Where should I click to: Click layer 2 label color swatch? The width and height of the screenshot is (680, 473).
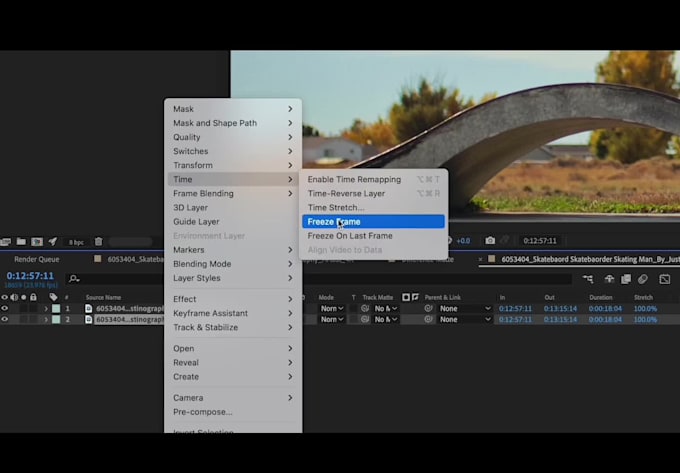click(x=56, y=320)
